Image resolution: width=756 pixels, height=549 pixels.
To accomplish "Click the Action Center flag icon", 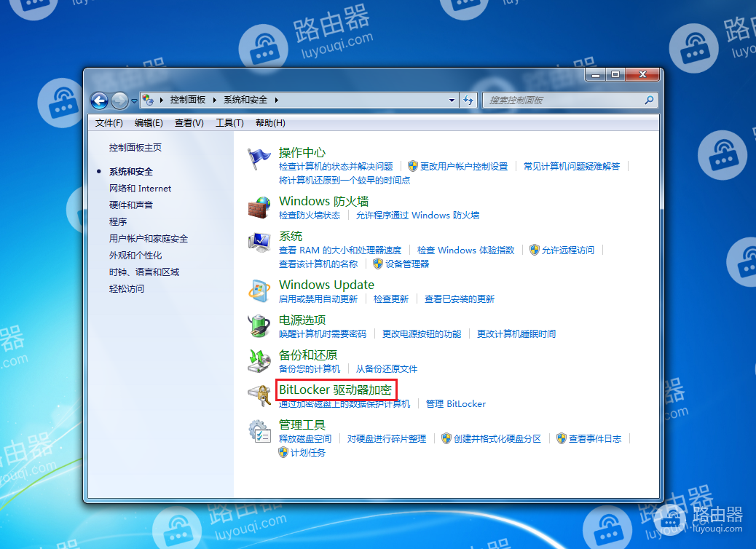I will click(x=259, y=159).
